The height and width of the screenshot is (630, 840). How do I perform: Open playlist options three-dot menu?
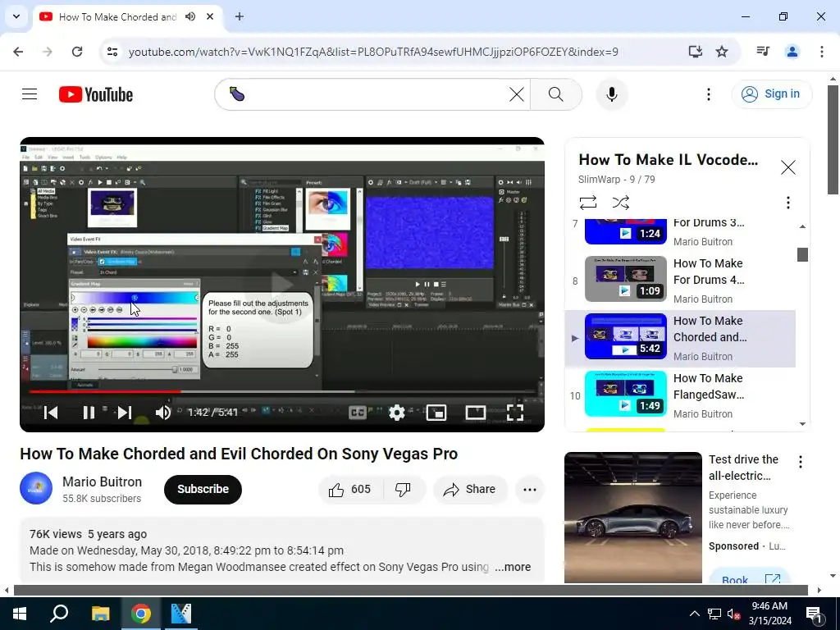[787, 203]
